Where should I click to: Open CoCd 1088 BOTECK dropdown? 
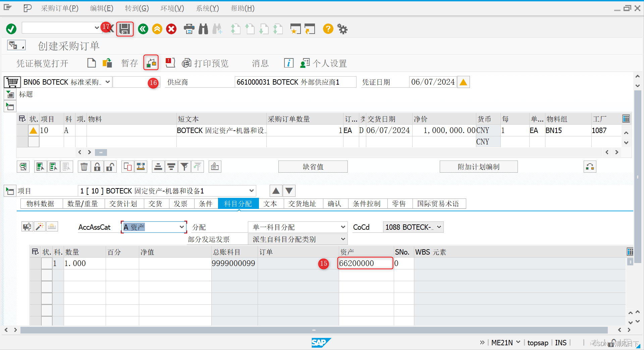point(439,227)
